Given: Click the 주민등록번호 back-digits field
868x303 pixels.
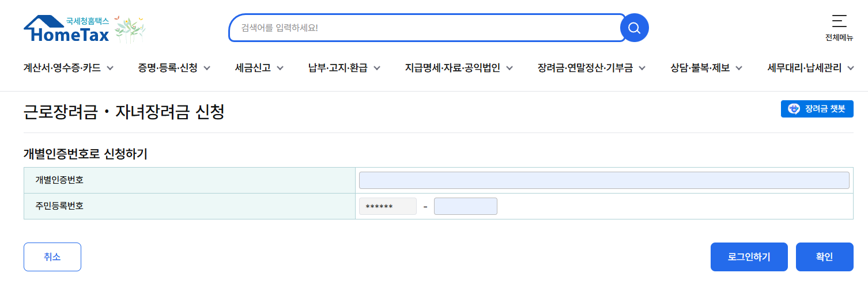Looking at the screenshot, I should 465,206.
